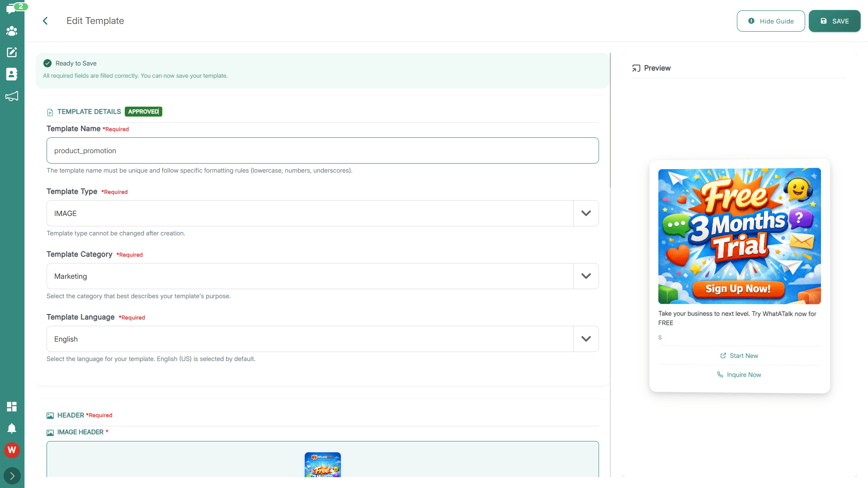Click the Template Type chevron arrow
Image resolution: width=868 pixels, height=488 pixels.
coord(586,213)
